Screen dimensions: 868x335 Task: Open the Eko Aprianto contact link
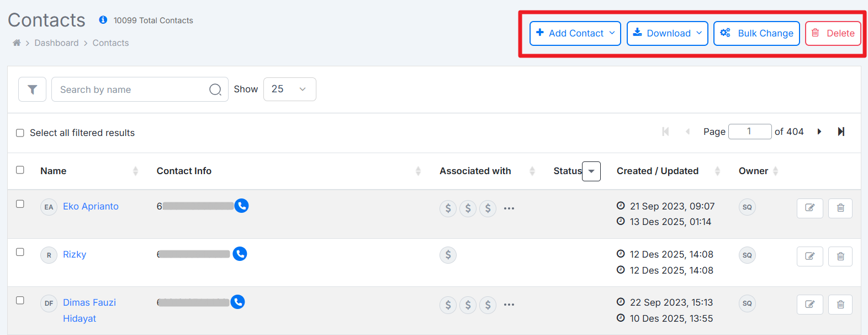click(91, 206)
